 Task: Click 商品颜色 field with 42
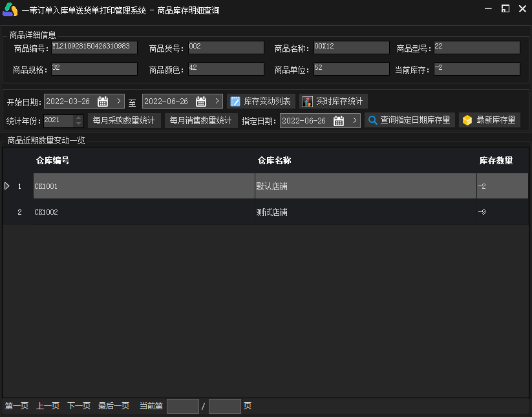pyautogui.click(x=226, y=69)
